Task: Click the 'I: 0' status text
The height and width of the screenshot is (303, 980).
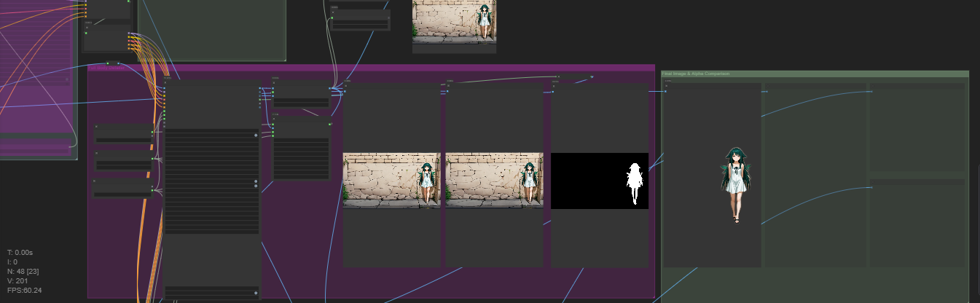Action: coord(12,261)
